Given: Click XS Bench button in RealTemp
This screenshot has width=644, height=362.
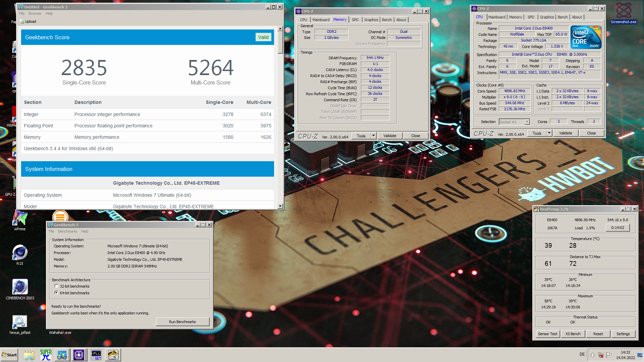Looking at the screenshot, I should (x=573, y=334).
